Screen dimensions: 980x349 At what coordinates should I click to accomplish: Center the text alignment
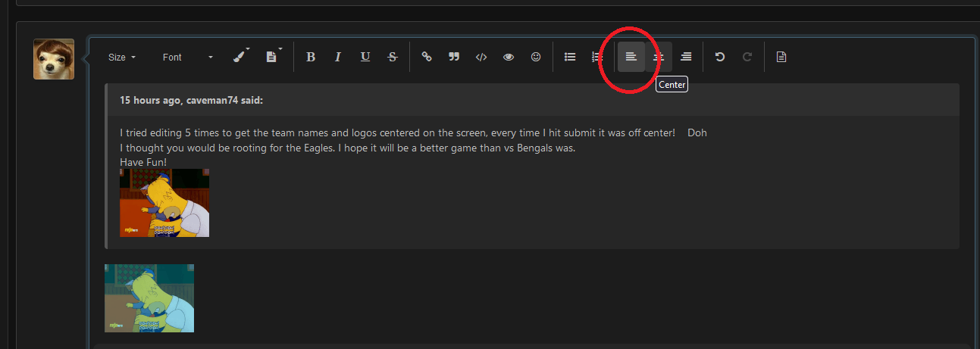point(659,57)
